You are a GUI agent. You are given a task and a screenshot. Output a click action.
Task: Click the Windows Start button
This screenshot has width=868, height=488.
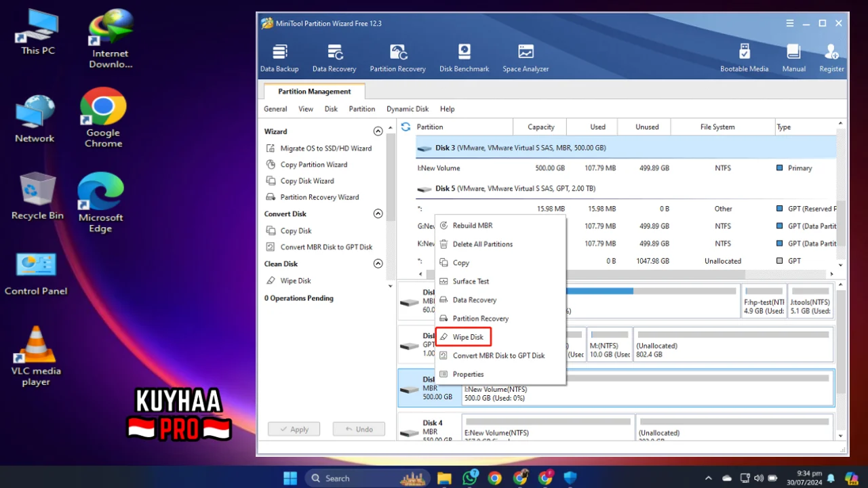290,478
